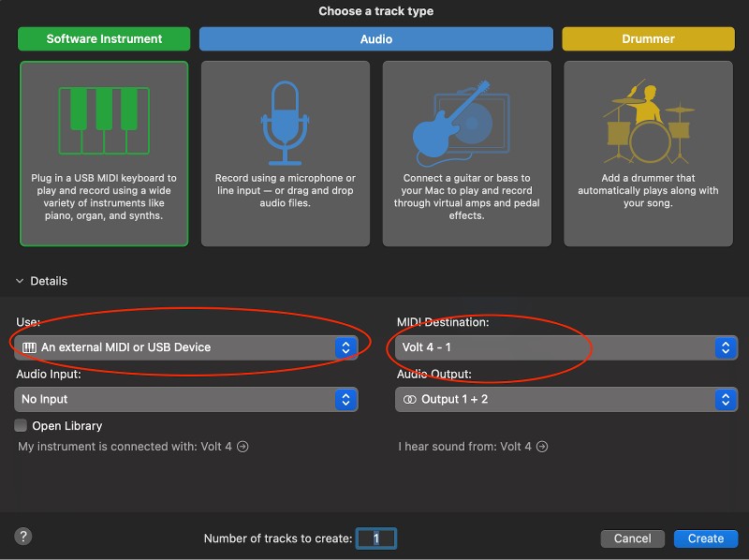Click the Create button
Screen dimensions: 749x560
[x=705, y=538]
